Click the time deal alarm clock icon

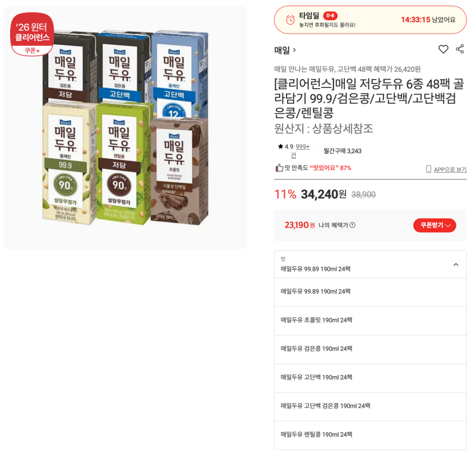tap(290, 20)
